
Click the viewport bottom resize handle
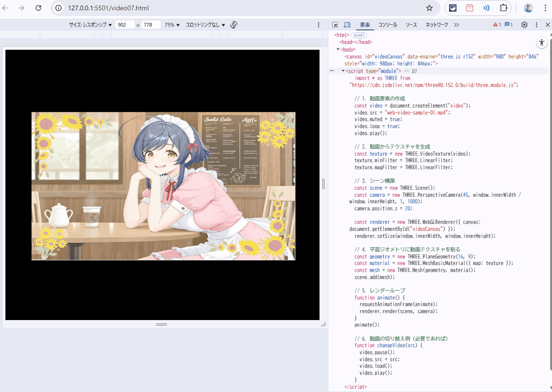[161, 324]
